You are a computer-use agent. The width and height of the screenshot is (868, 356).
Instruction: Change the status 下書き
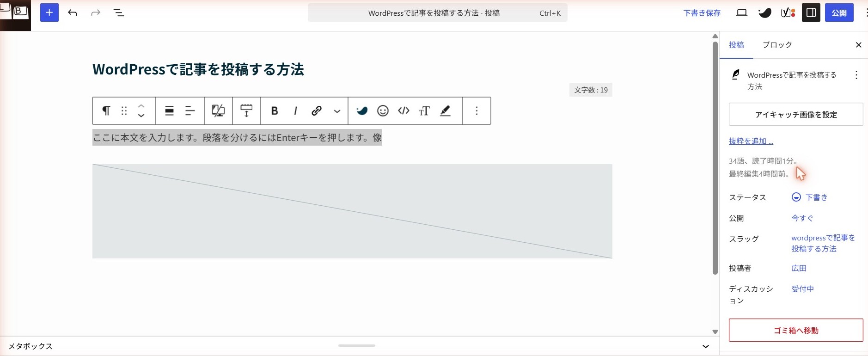tap(810, 197)
